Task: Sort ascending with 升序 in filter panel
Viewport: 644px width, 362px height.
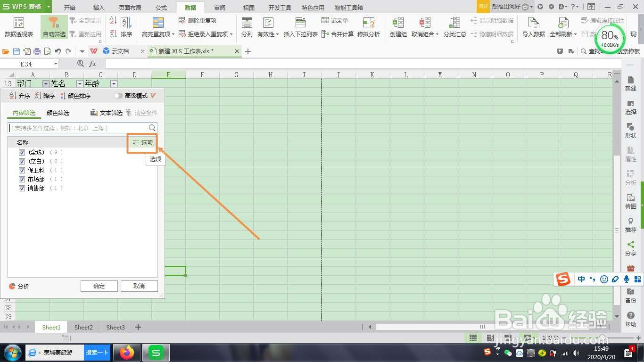Action: pos(20,96)
